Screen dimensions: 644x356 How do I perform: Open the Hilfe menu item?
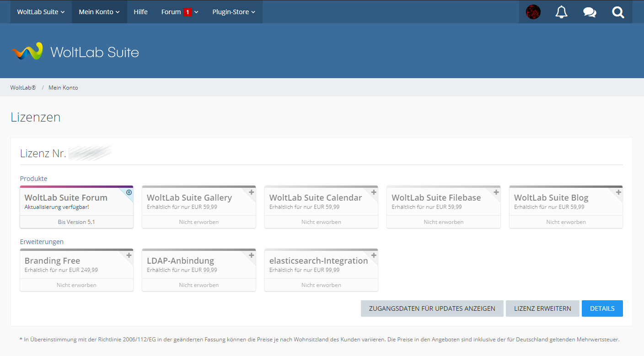click(x=140, y=12)
